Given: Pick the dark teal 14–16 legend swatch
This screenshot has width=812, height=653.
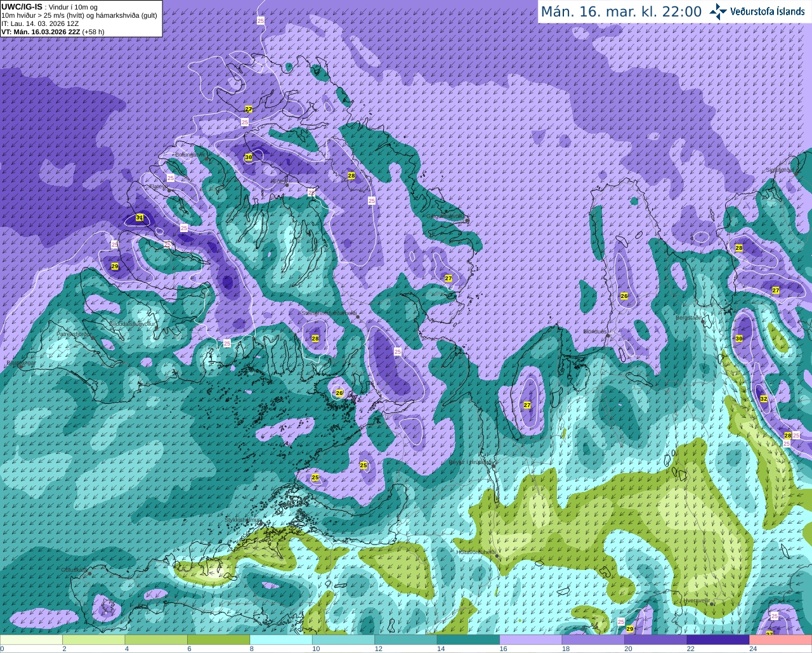Looking at the screenshot, I should coord(469,640).
